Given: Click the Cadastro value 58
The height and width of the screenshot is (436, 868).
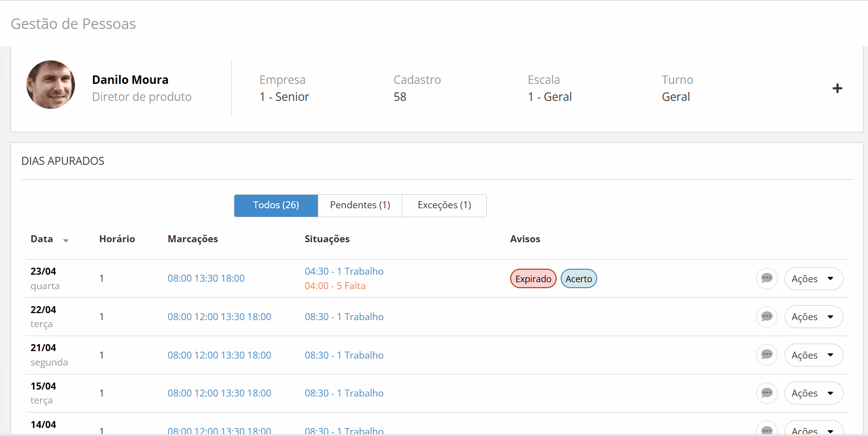Looking at the screenshot, I should [x=400, y=97].
